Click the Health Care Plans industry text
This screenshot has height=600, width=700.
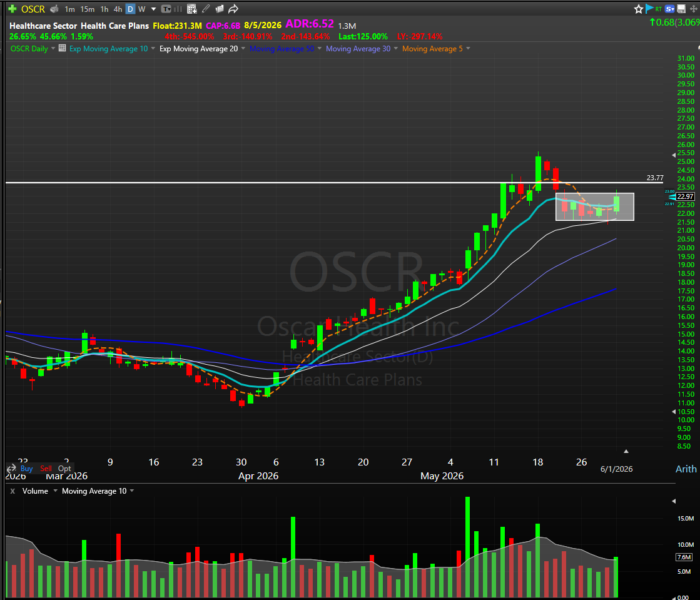(114, 26)
